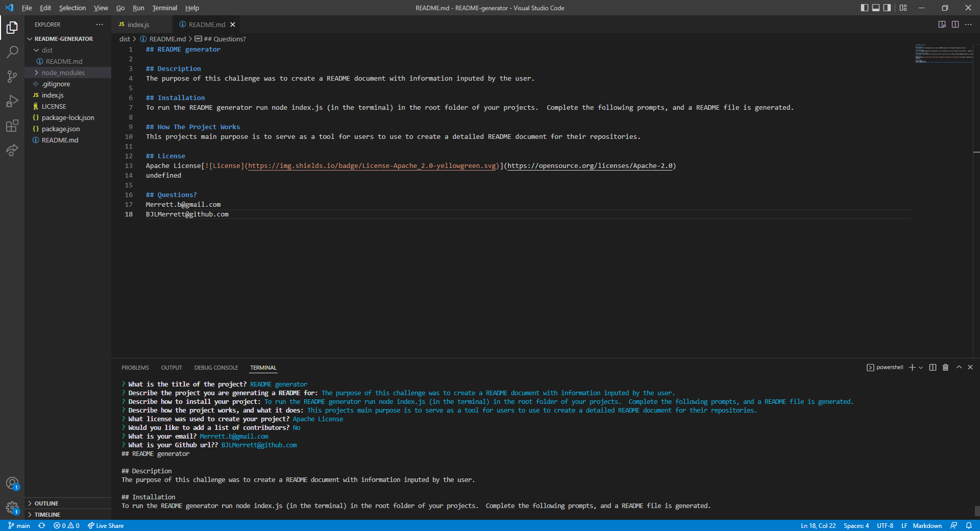This screenshot has width=980, height=531.
Task: Open the Source Control view
Action: click(12, 76)
